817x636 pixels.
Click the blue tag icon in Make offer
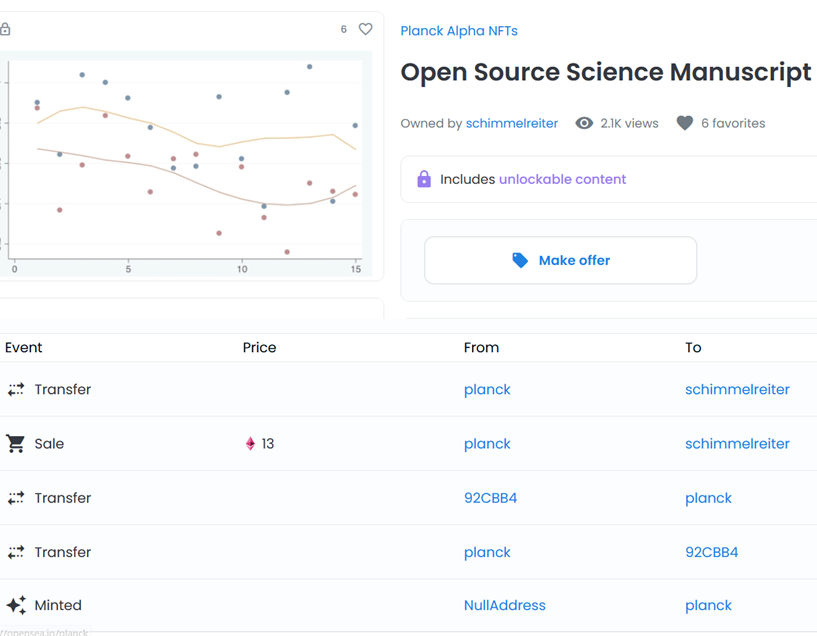[x=520, y=259]
